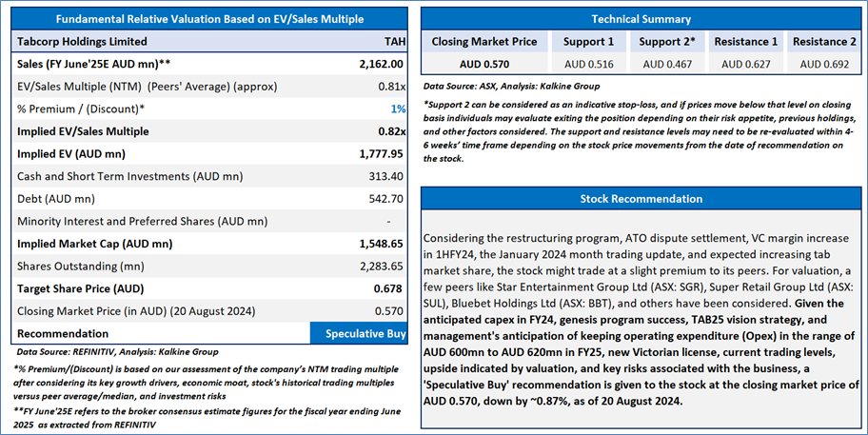Click the debt value 542.70

click(x=385, y=199)
